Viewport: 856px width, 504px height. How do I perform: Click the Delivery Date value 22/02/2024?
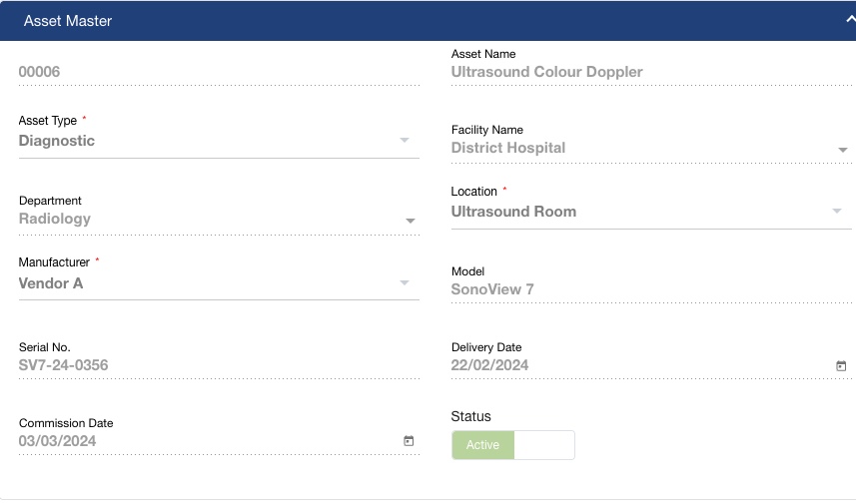click(489, 365)
